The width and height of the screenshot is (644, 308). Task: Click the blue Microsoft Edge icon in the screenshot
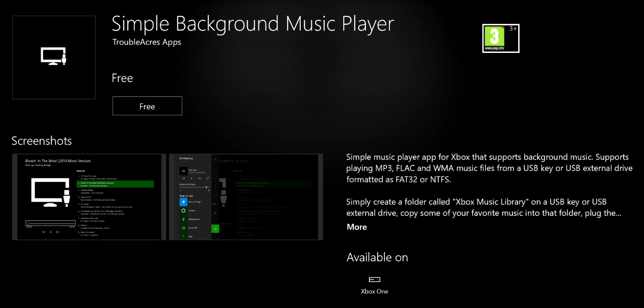tap(183, 202)
